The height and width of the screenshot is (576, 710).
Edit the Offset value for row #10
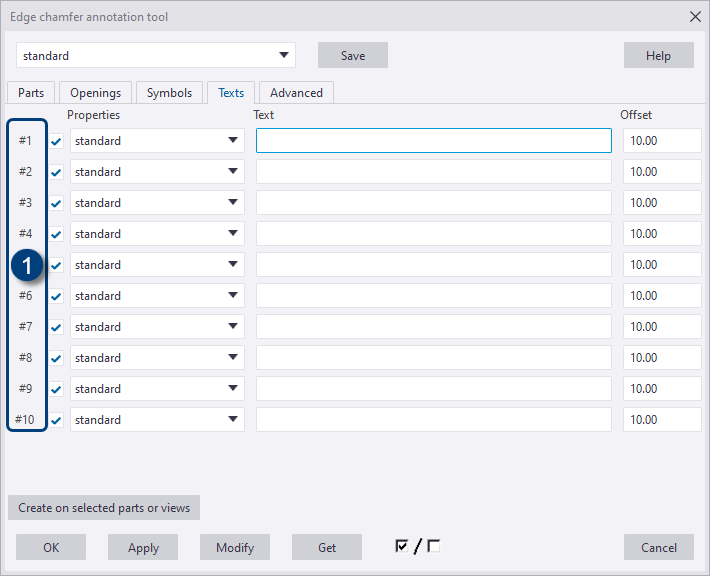(662, 420)
